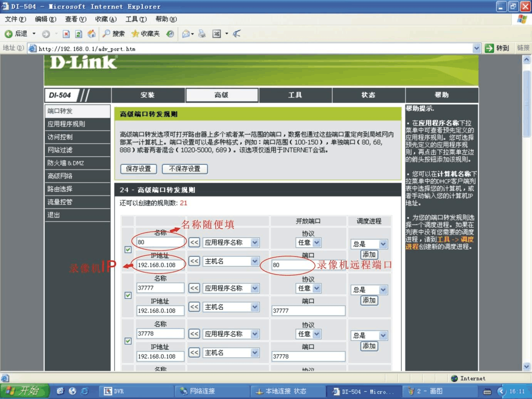Uncheck the checkbox for rule 37777
This screenshot has height=399, width=532.
[128, 295]
